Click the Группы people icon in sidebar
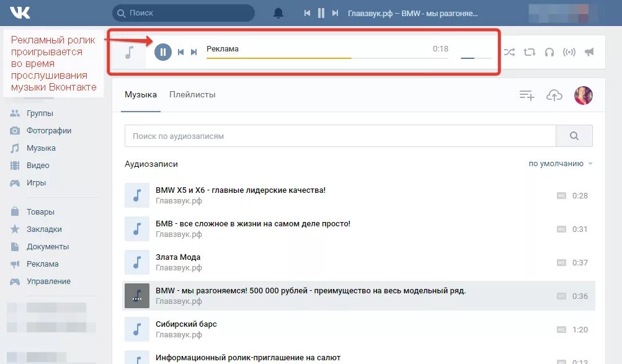 point(15,113)
